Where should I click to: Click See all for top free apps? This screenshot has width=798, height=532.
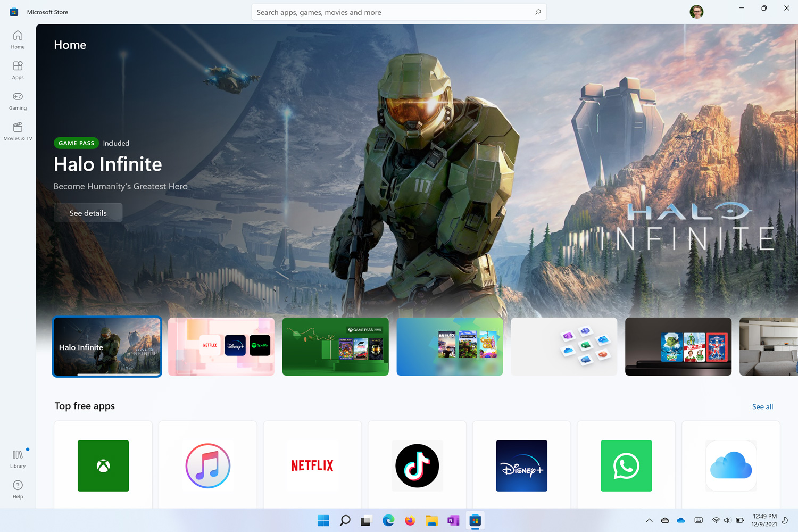[762, 406]
